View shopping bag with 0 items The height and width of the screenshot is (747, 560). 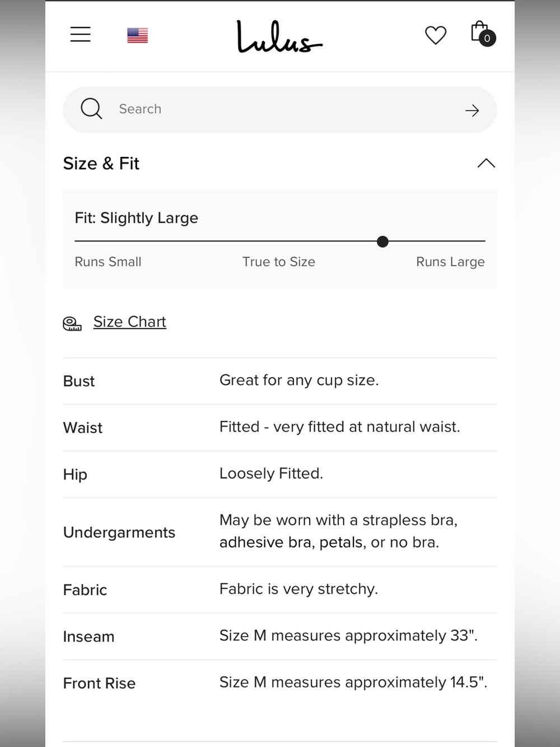pyautogui.click(x=483, y=33)
